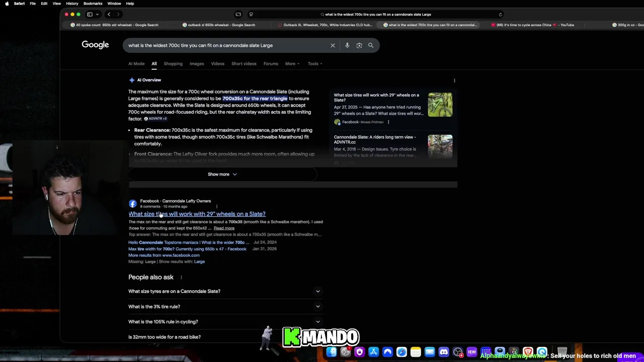The image size is (644, 362).
Task: Open More search filters dropdown
Action: coord(292,64)
